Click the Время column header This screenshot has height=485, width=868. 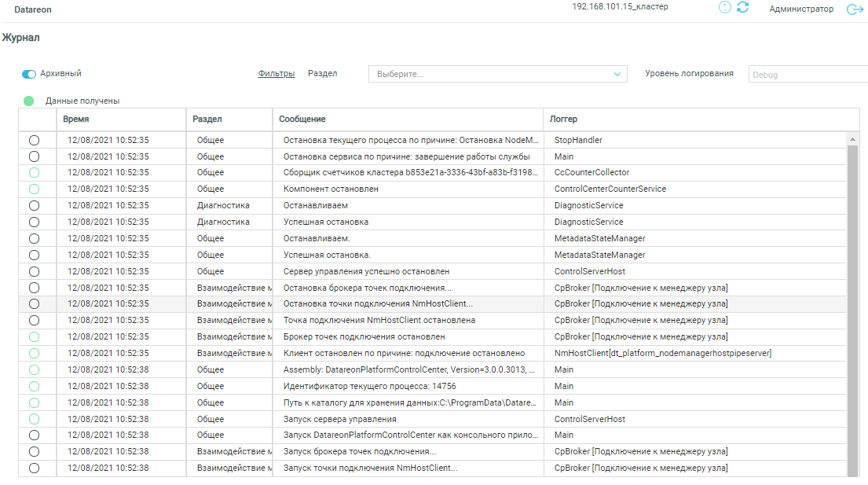[76, 119]
